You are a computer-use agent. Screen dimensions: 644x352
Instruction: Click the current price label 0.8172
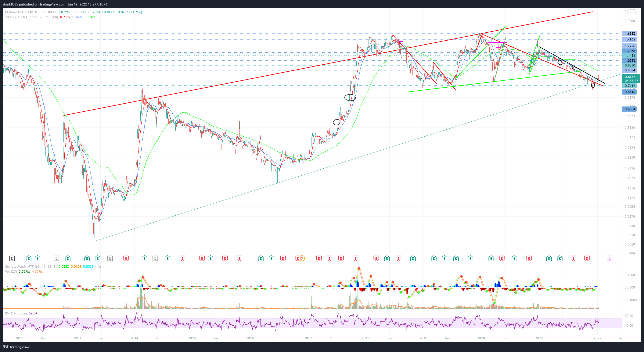pos(630,77)
